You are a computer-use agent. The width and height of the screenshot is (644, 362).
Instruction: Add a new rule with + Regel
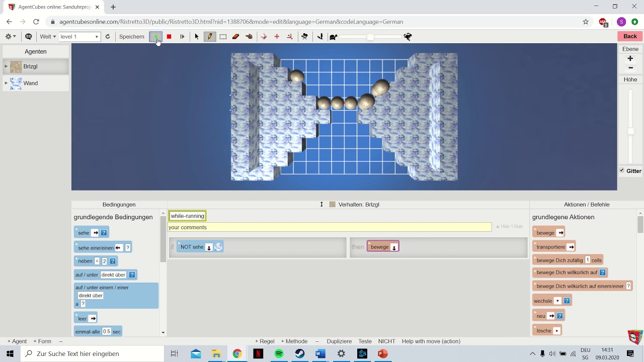click(x=265, y=341)
